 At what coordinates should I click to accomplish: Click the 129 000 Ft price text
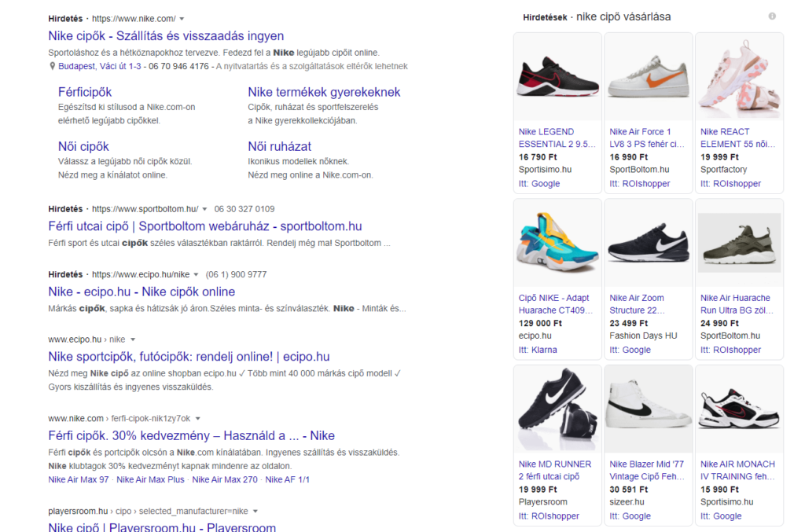pyautogui.click(x=540, y=324)
